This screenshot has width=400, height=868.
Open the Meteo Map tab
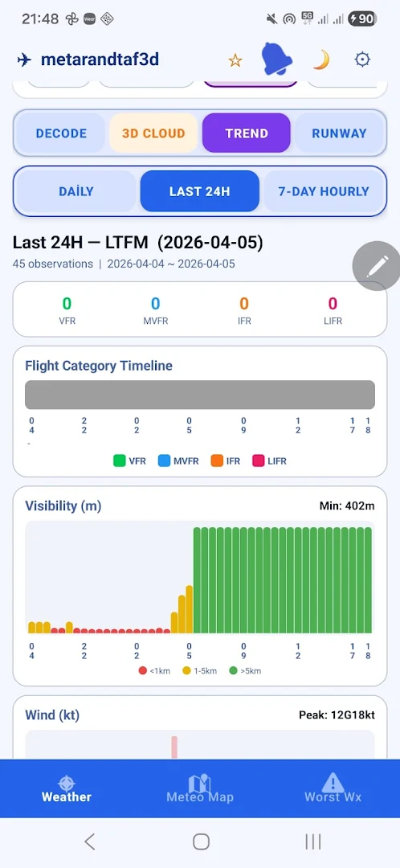click(x=200, y=788)
